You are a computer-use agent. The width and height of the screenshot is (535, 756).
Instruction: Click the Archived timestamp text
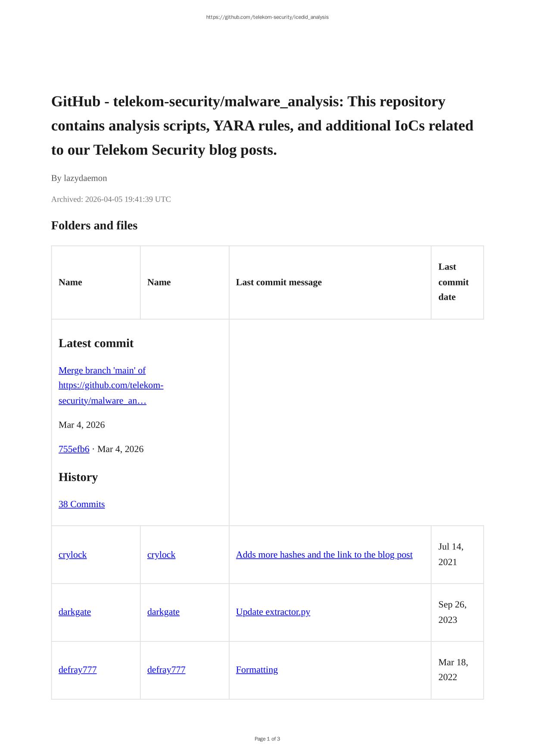(x=111, y=199)
